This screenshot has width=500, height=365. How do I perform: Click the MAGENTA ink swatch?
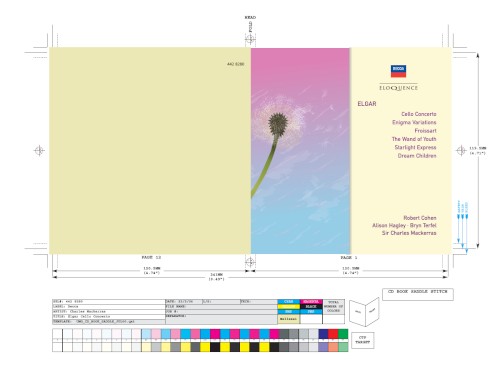[311, 302]
